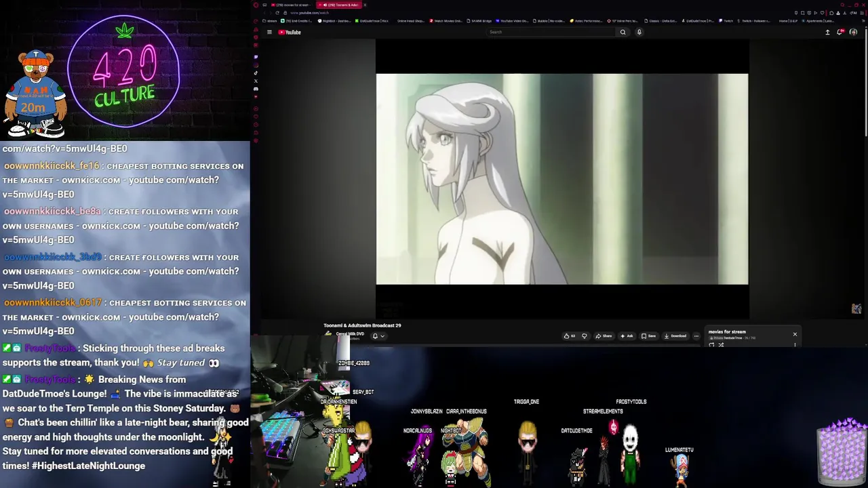Close the 'movies for stream' playlist panel

click(x=795, y=334)
